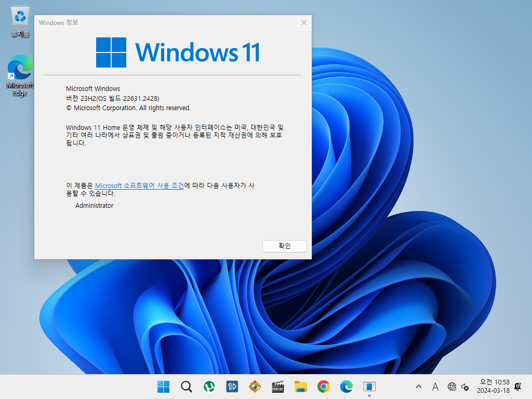This screenshot has width=532, height=399.
Task: Open taskbar Search magnifier
Action: coord(187,387)
